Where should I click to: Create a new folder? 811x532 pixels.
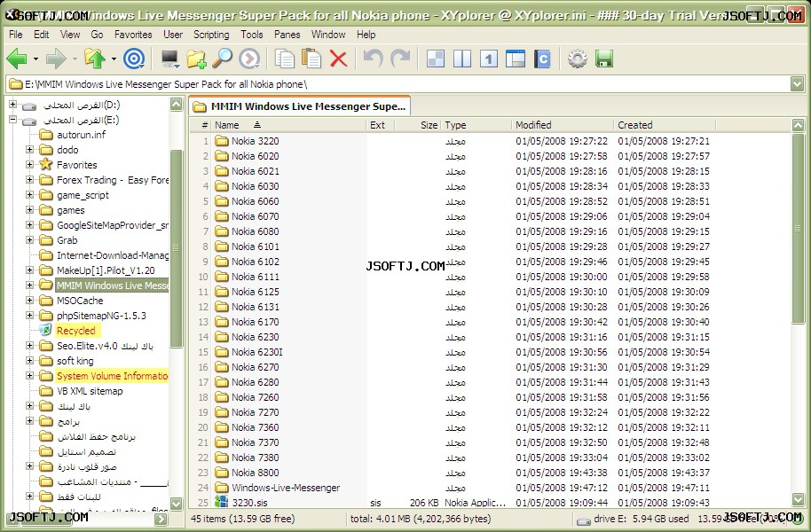[196, 59]
